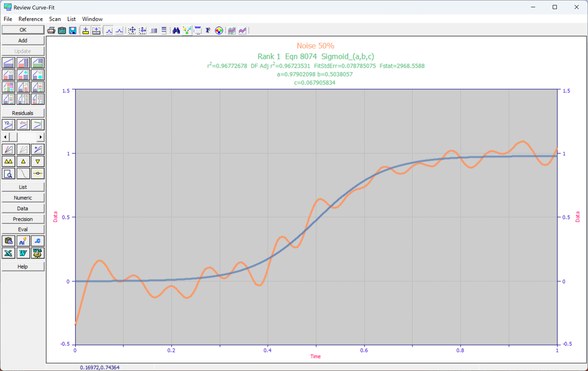
Task: Click the camera-style icon under Eval
Action: (x=8, y=241)
